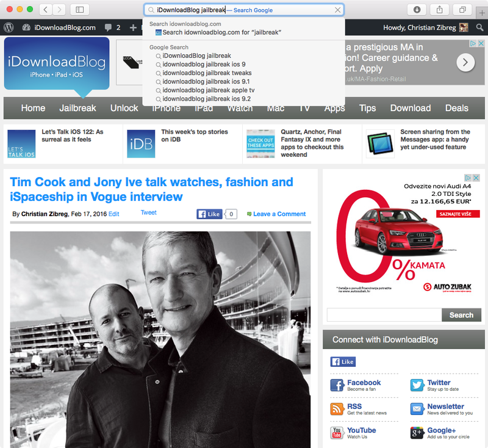Select "idownloadblog jailbreak ios 9.1" suggestion
Screen dimensions: 488x448
(x=243, y=82)
